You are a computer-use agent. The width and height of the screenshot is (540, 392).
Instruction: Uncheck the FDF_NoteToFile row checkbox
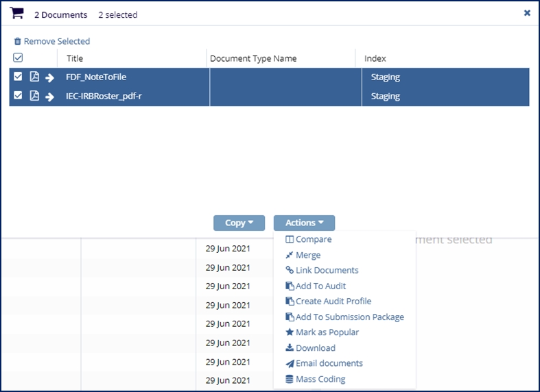click(x=19, y=77)
